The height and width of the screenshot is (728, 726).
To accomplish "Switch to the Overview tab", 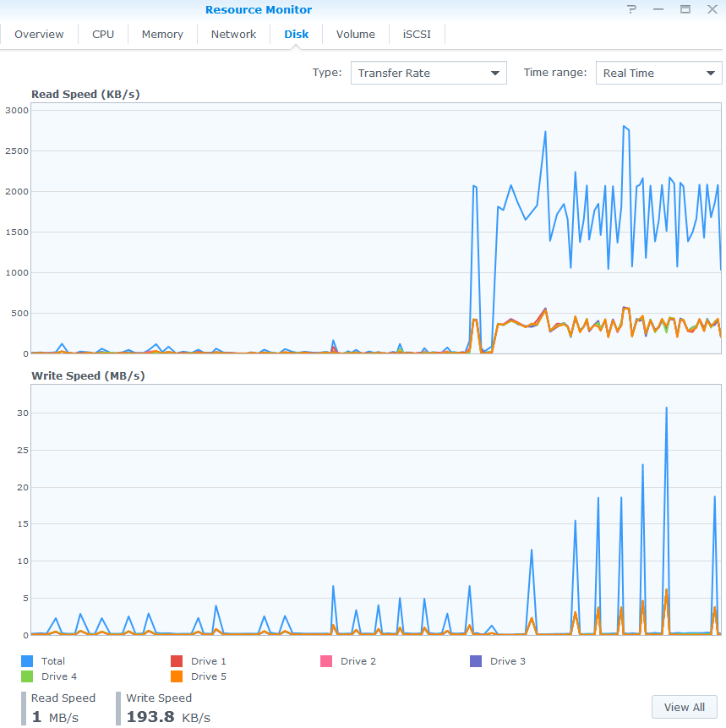I will 39,35.
